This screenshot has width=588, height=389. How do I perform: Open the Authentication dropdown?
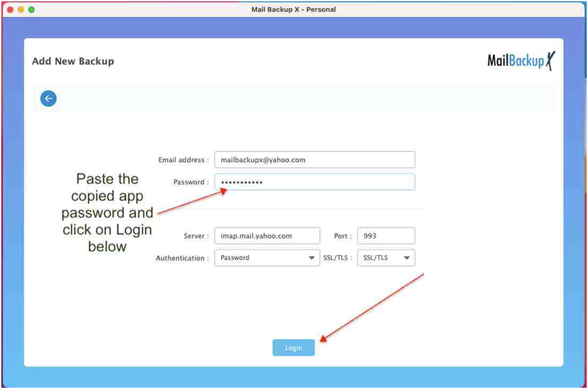[267, 258]
